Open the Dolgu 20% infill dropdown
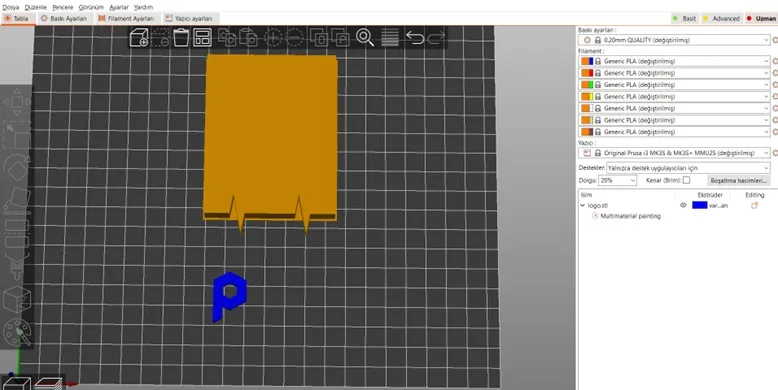Screen dimensions: 778x390 [618, 181]
